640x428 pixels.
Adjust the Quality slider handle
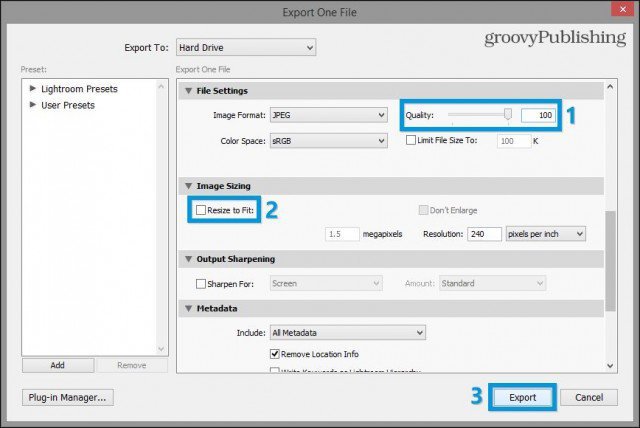pyautogui.click(x=508, y=114)
